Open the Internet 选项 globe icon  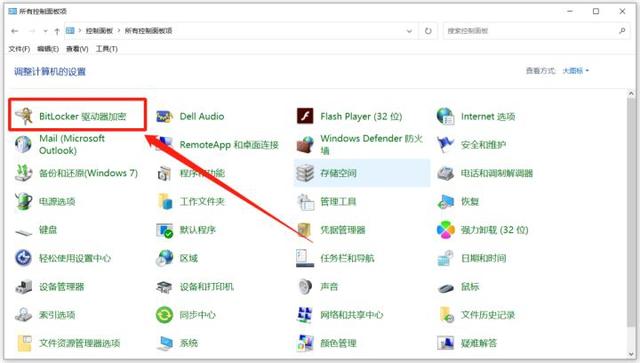click(445, 116)
